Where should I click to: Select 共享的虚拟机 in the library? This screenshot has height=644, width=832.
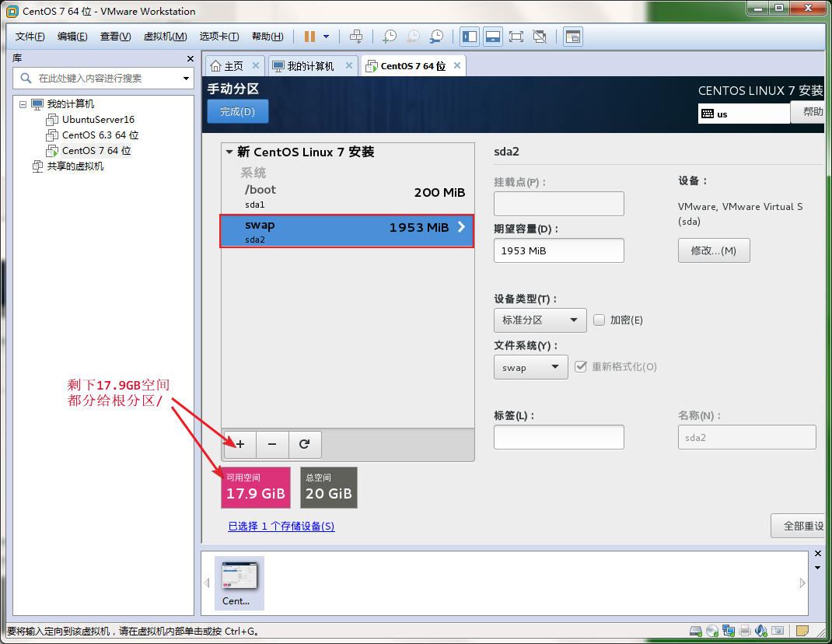(75, 166)
